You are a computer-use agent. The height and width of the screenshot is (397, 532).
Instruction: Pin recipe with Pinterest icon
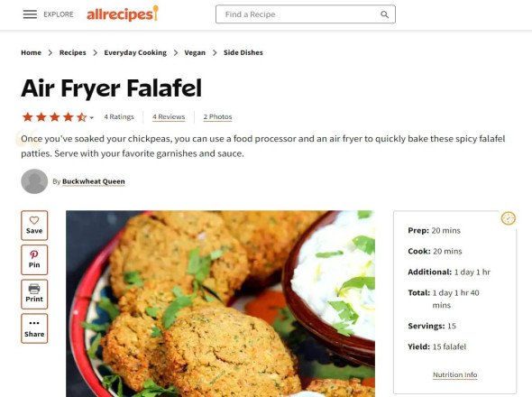pos(34,254)
